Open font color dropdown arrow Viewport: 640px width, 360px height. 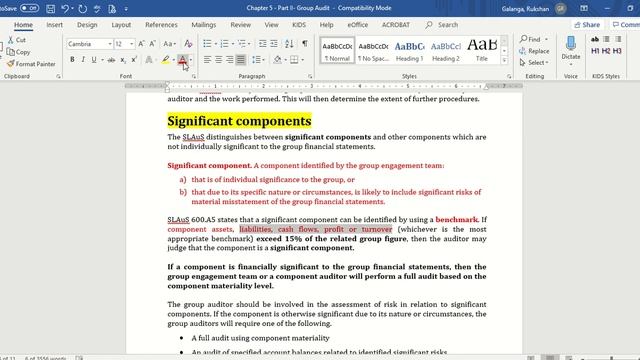click(x=191, y=60)
